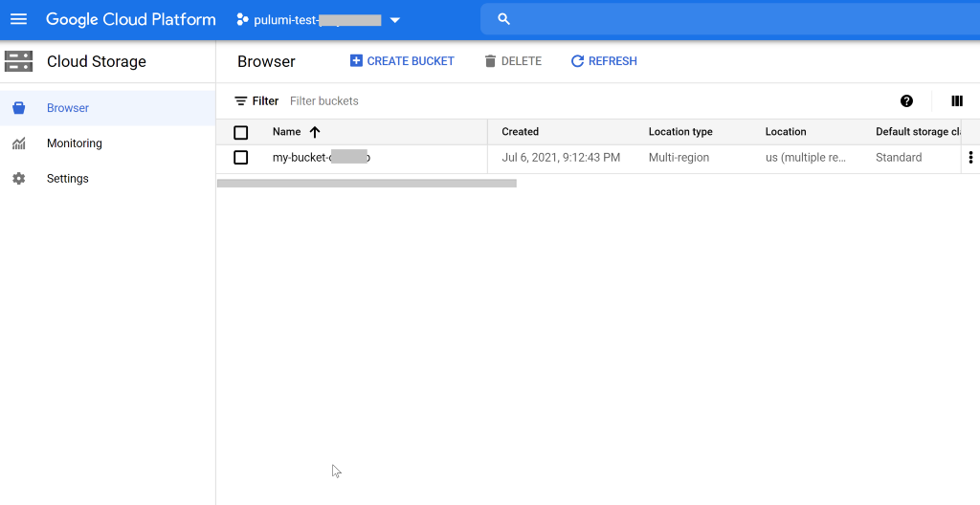The height and width of the screenshot is (505, 980).
Task: Open the hamburger navigation menu
Action: pos(19,19)
